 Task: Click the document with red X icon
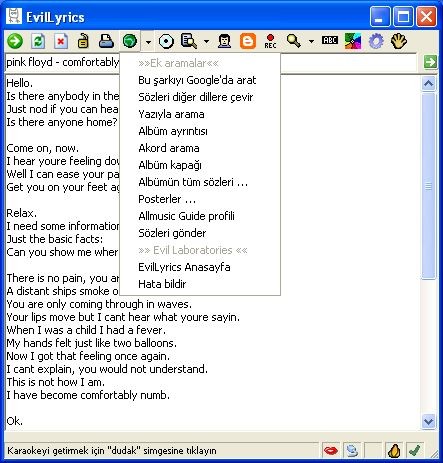click(61, 41)
